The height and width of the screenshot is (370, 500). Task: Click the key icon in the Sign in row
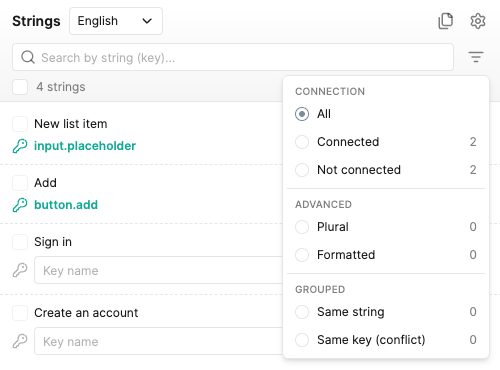[x=20, y=270]
